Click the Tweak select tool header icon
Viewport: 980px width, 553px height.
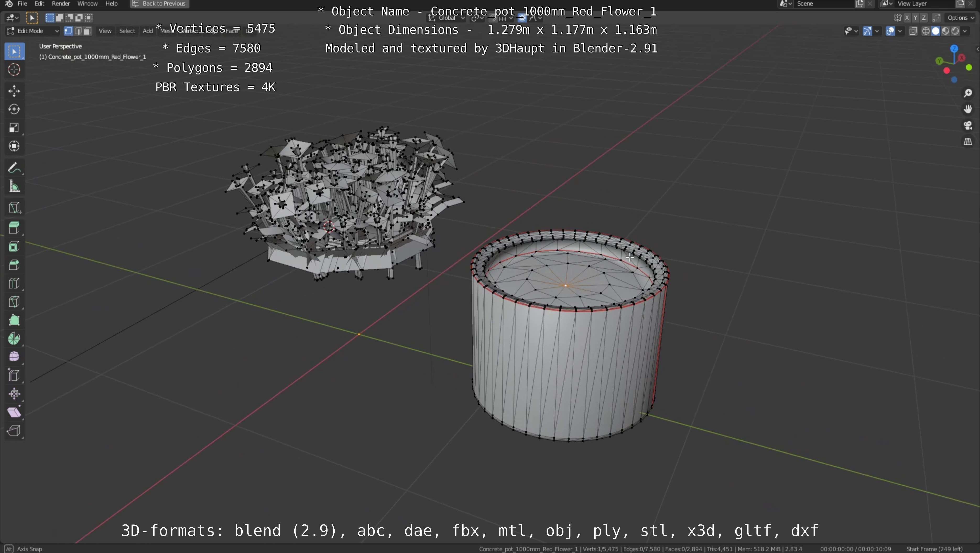point(32,18)
